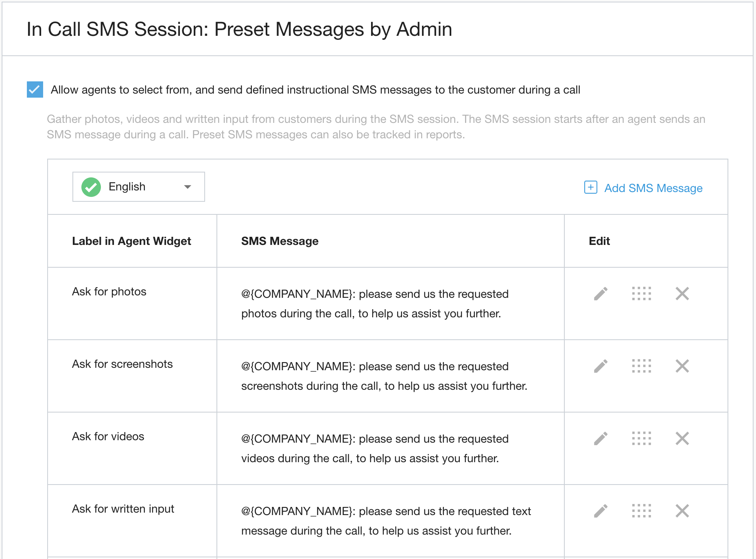The image size is (756, 559).
Task: Delete the 'Ask for photos' SMS message
Action: (x=682, y=293)
